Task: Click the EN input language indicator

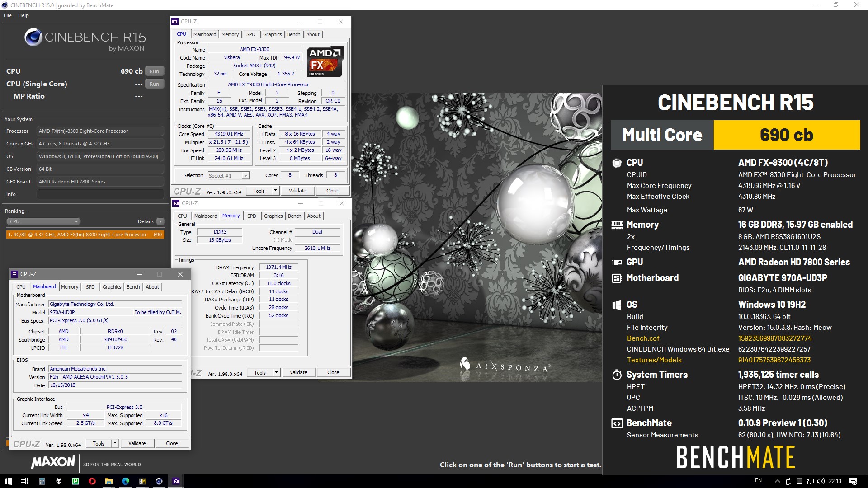Action: click(758, 481)
